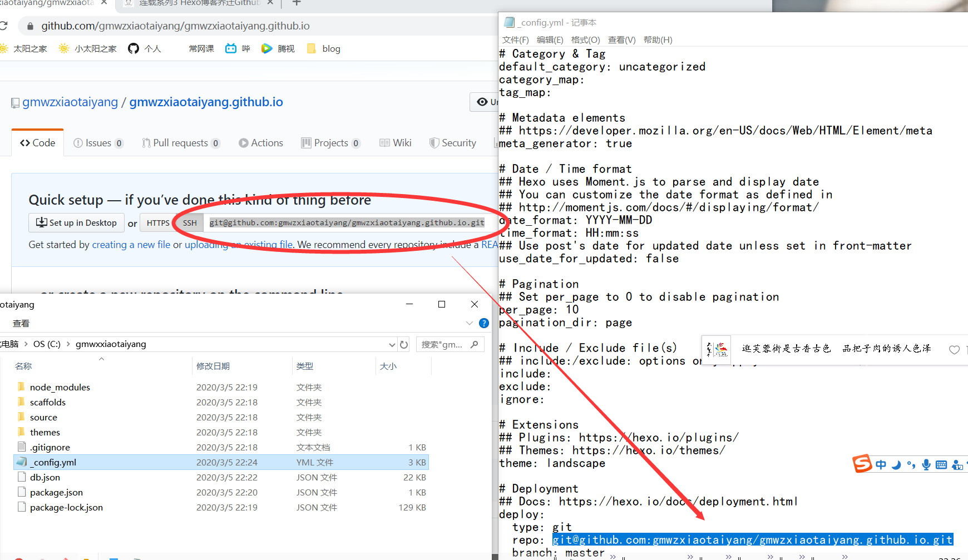Click the search magnifier in Explorer

[x=475, y=344]
